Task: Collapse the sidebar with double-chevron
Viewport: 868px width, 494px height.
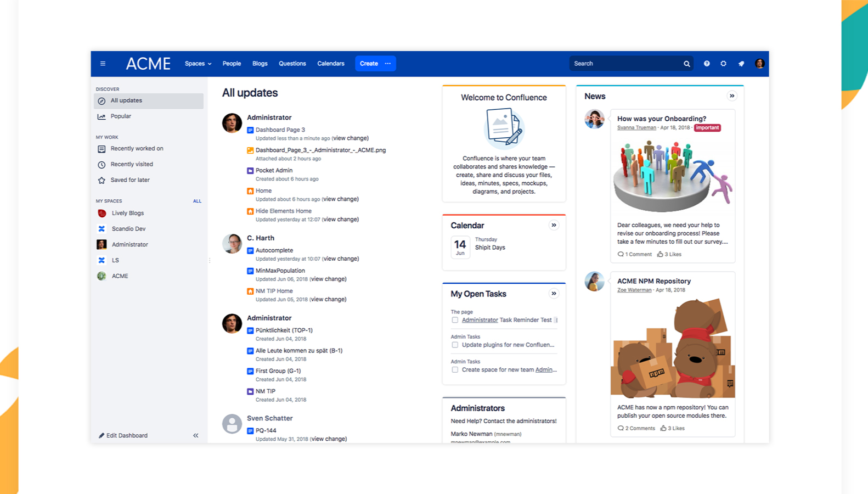Action: coord(196,436)
